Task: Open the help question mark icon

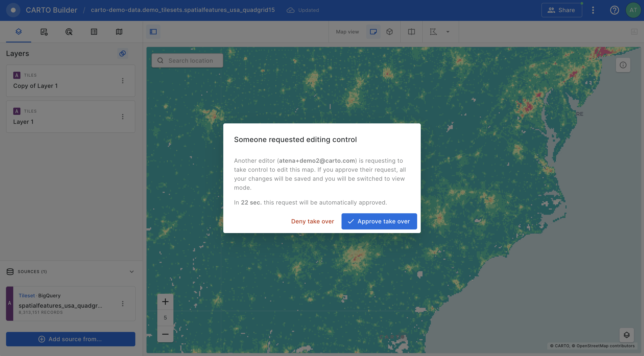Action: 614,10
